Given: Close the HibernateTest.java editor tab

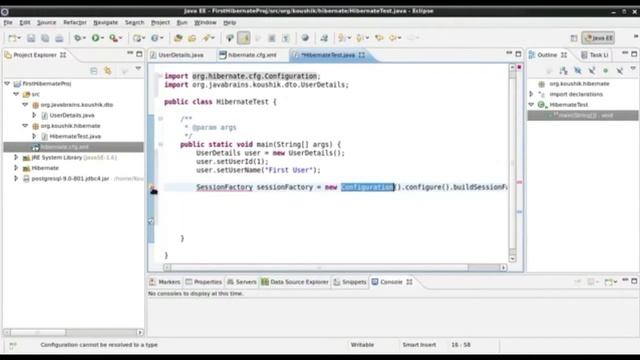Looking at the screenshot, I should tap(362, 55).
